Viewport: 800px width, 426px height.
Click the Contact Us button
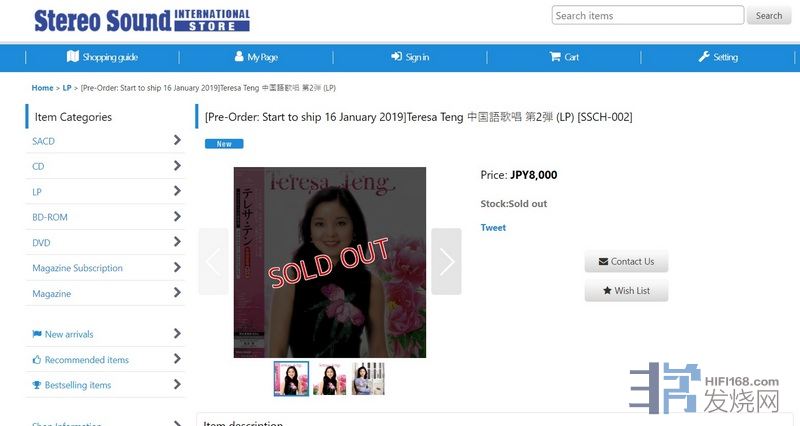click(x=626, y=261)
